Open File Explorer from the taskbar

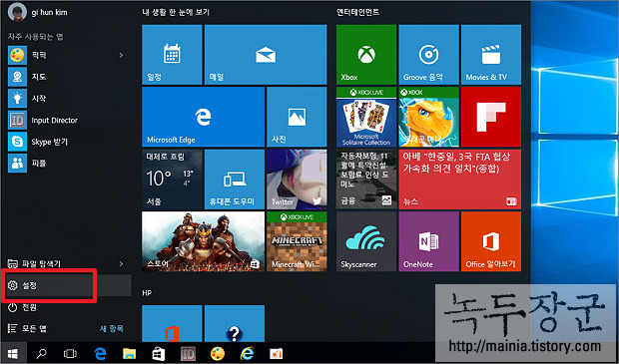tap(129, 353)
